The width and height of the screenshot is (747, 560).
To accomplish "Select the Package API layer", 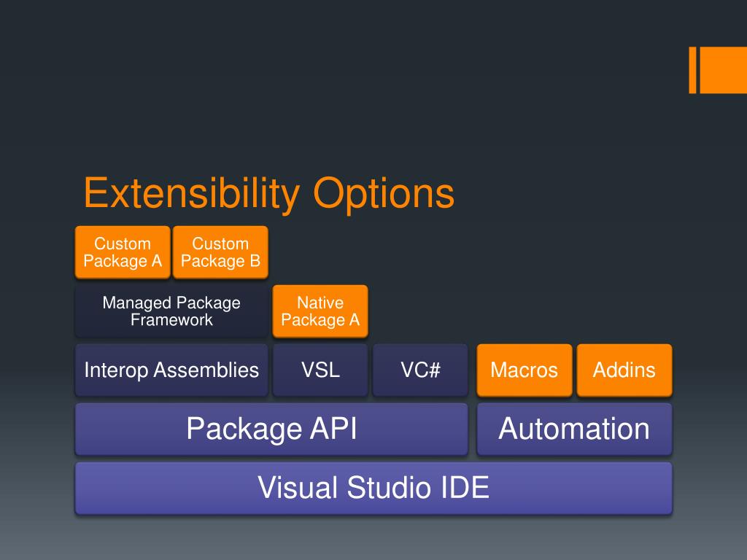I will pos(271,429).
